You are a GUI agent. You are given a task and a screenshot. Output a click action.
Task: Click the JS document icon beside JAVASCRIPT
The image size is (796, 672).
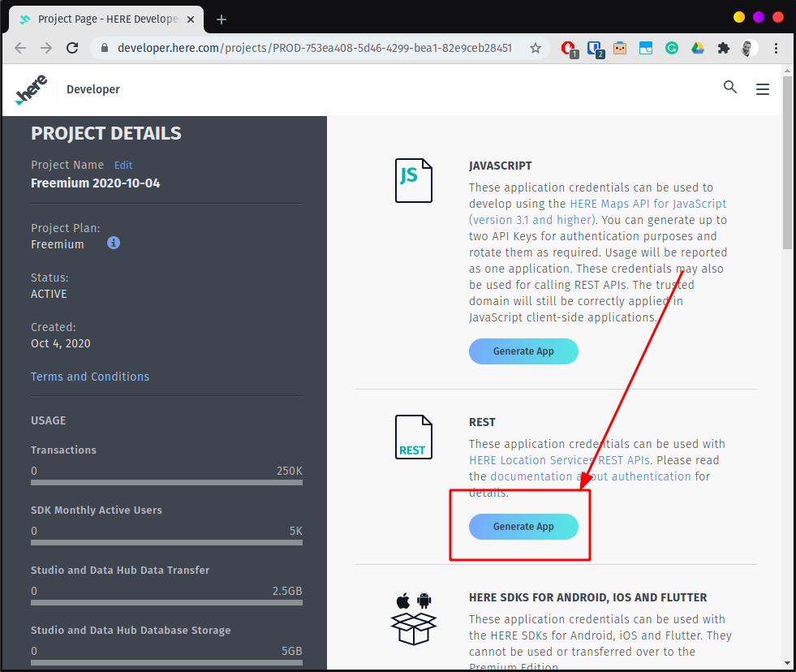[414, 180]
